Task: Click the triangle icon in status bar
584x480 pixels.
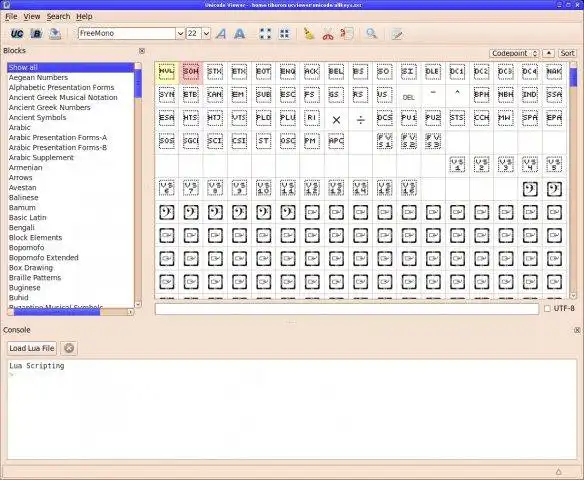Action: [558, 472]
